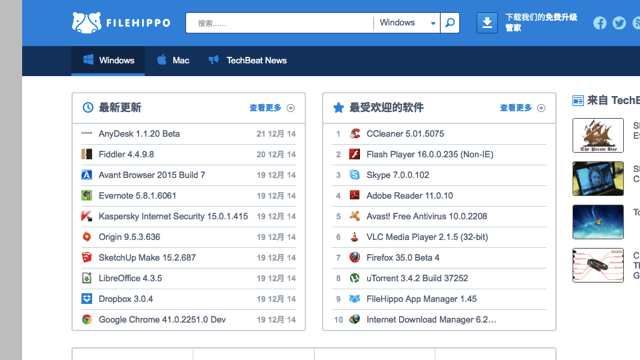Click the 下载我们的免费升级管家 link
Screen dimensions: 640x360
pyautogui.click(x=541, y=22)
